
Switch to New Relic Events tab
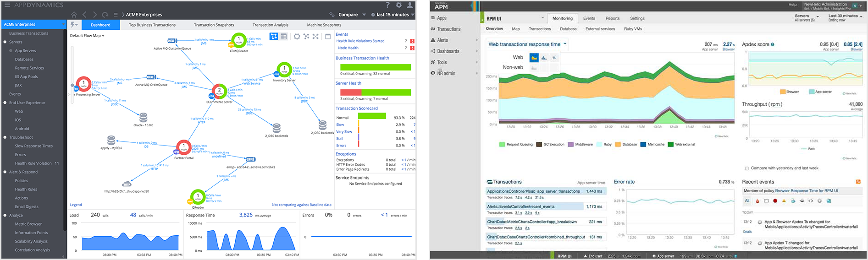pos(589,18)
